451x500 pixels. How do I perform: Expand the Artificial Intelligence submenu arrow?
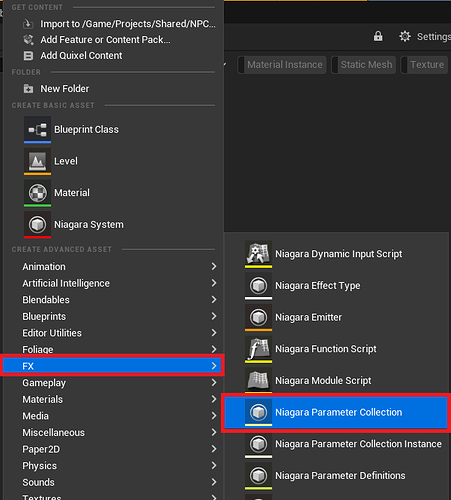pos(214,283)
